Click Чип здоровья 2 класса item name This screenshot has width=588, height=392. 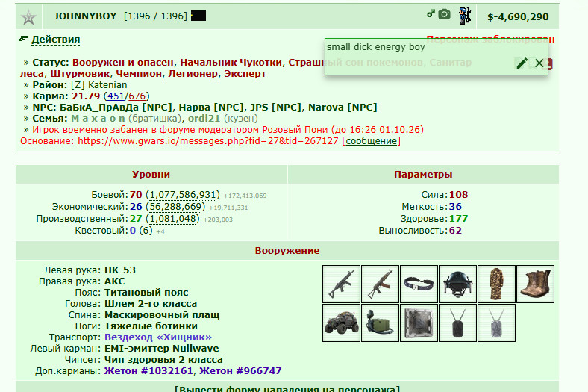click(163, 360)
